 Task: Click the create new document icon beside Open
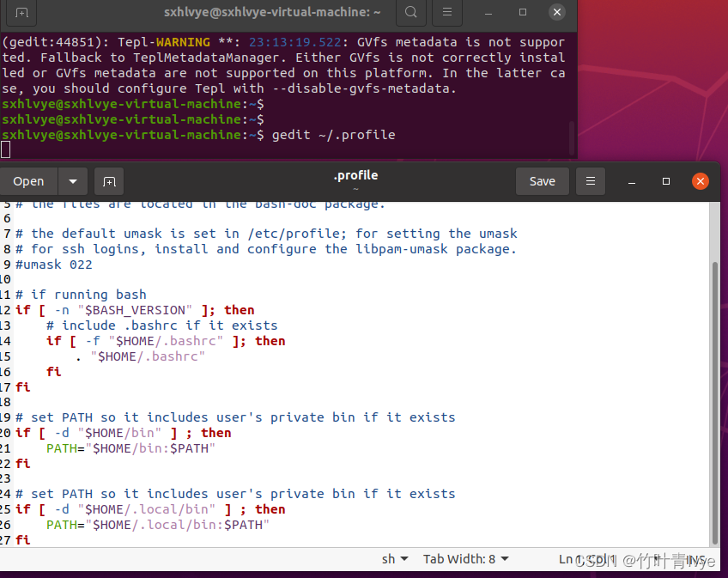point(109,181)
